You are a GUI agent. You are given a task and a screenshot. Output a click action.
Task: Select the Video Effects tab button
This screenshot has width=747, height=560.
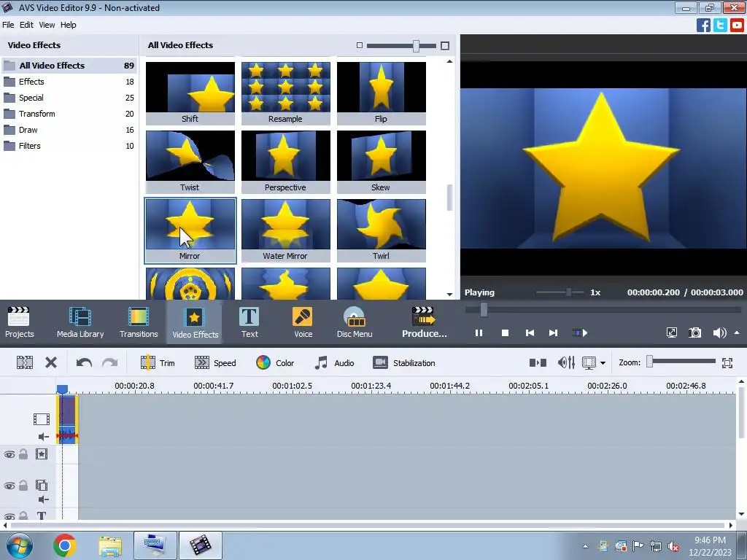pyautogui.click(x=195, y=322)
